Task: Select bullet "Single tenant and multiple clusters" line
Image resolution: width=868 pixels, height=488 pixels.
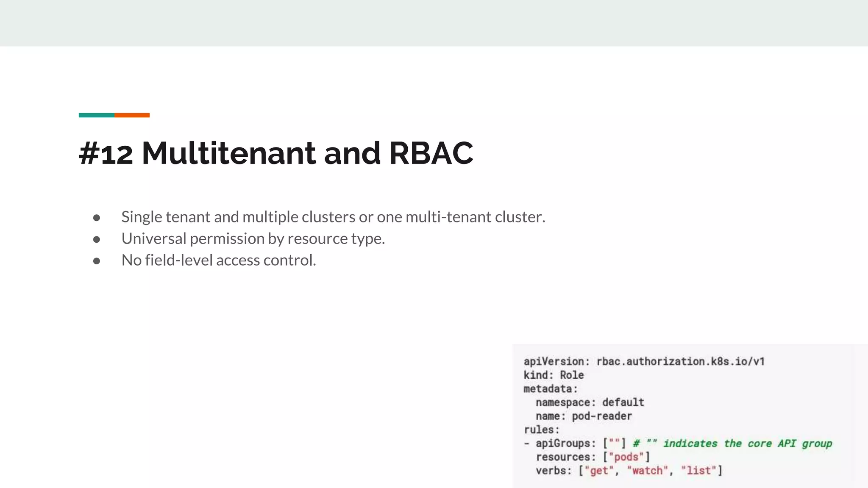Action: 333,217
